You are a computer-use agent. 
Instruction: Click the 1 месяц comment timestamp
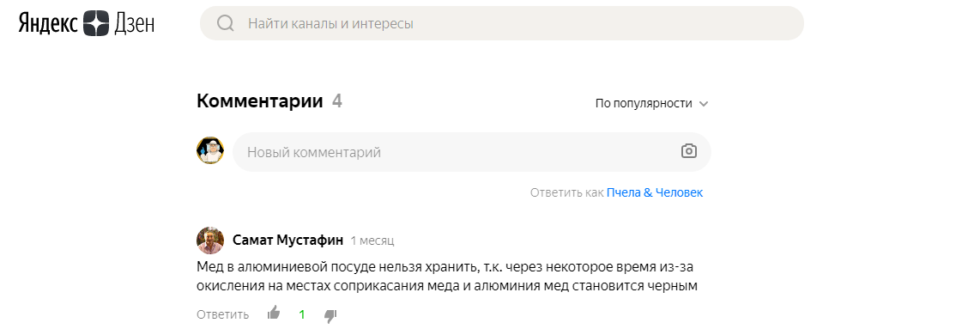coord(372,241)
